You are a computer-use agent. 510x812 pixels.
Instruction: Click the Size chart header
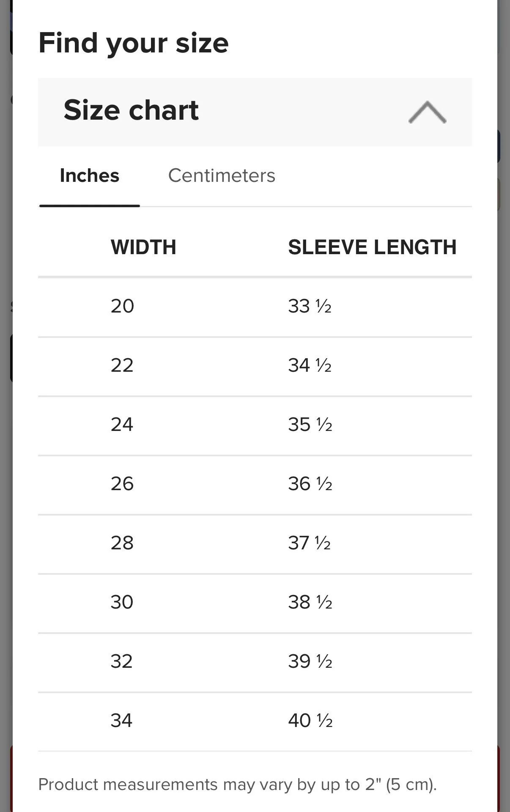(131, 110)
